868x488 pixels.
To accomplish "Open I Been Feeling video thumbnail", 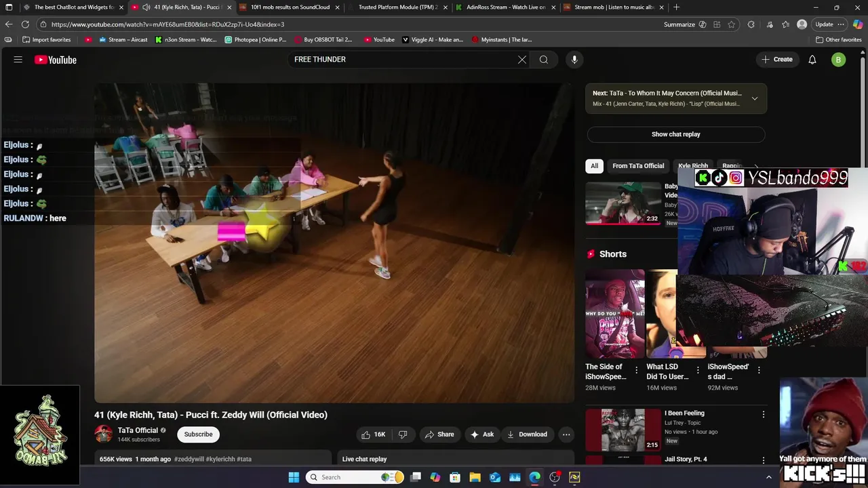I will point(623,429).
